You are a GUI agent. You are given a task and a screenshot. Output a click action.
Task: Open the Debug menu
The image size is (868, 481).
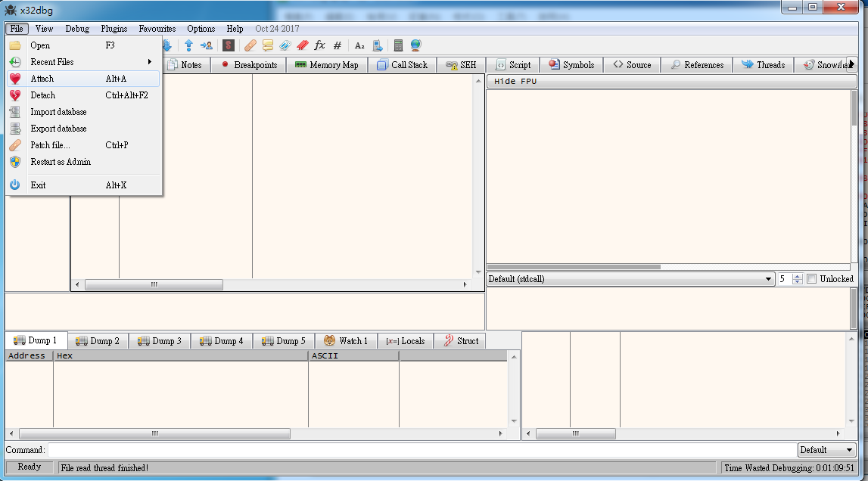77,29
